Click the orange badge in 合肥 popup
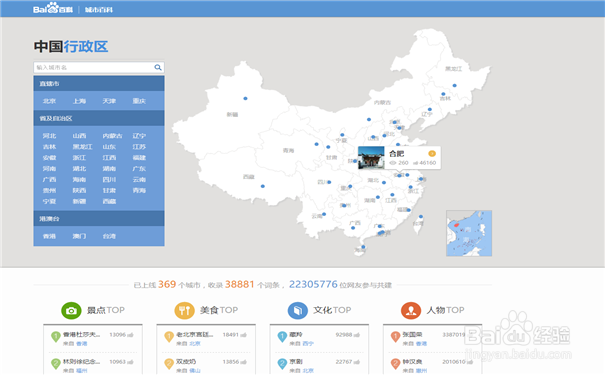605x375 pixels. (x=432, y=154)
